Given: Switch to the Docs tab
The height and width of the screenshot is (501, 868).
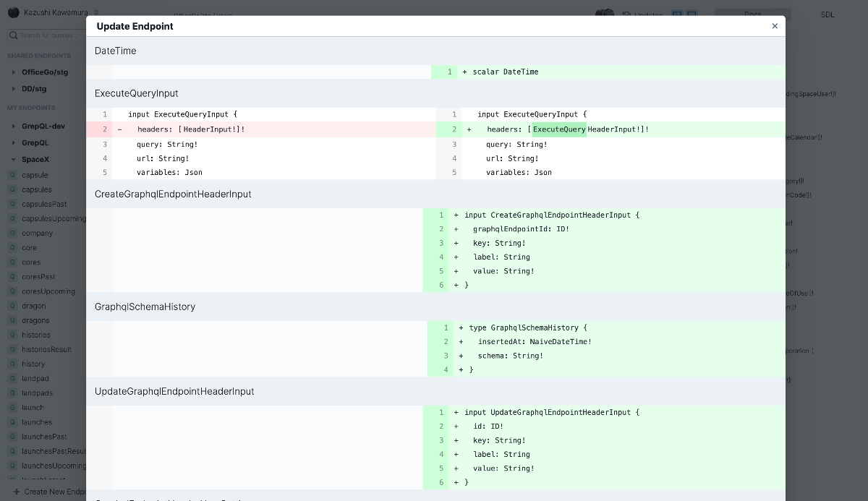Looking at the screenshot, I should [752, 14].
